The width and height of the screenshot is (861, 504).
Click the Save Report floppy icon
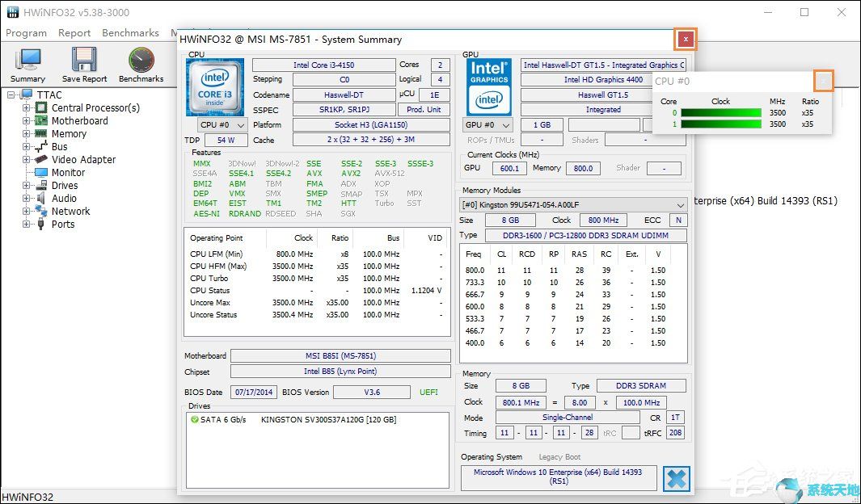(85, 61)
